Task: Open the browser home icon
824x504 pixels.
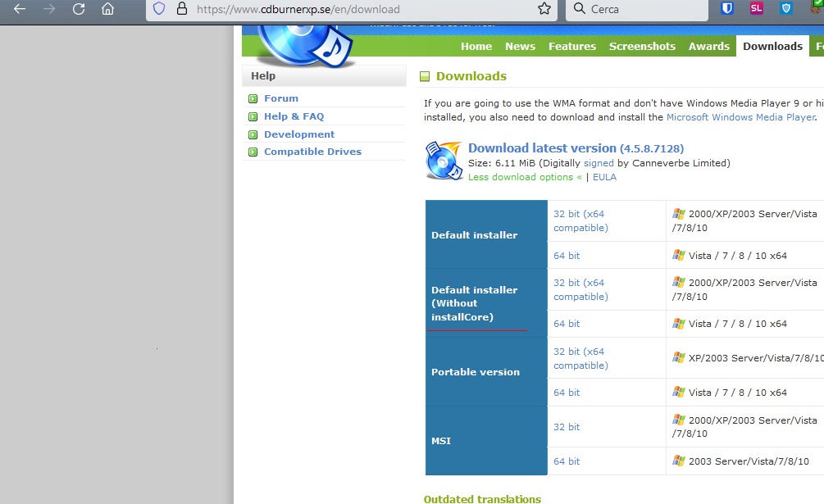Action: [107, 9]
